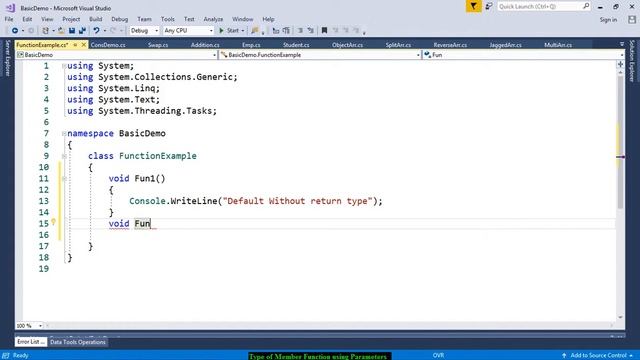Open the undo history dropdown arrow
Screen dimensions: 640x360
(104, 31)
